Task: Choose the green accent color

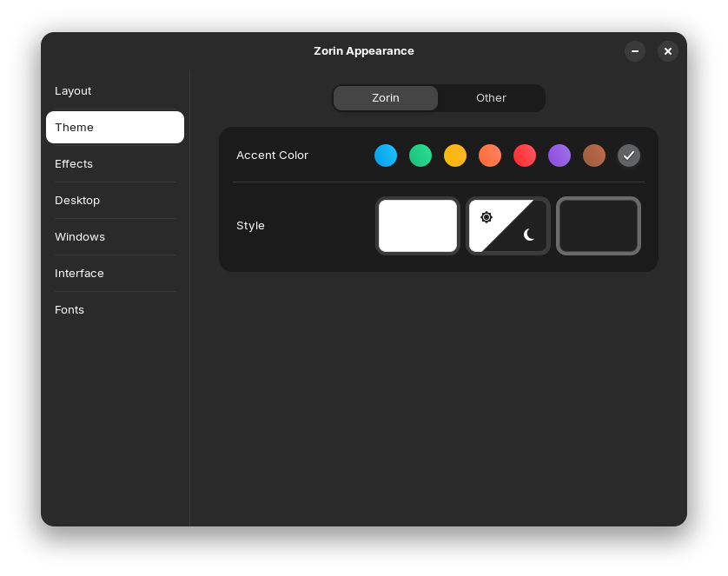Action: pyautogui.click(x=420, y=156)
